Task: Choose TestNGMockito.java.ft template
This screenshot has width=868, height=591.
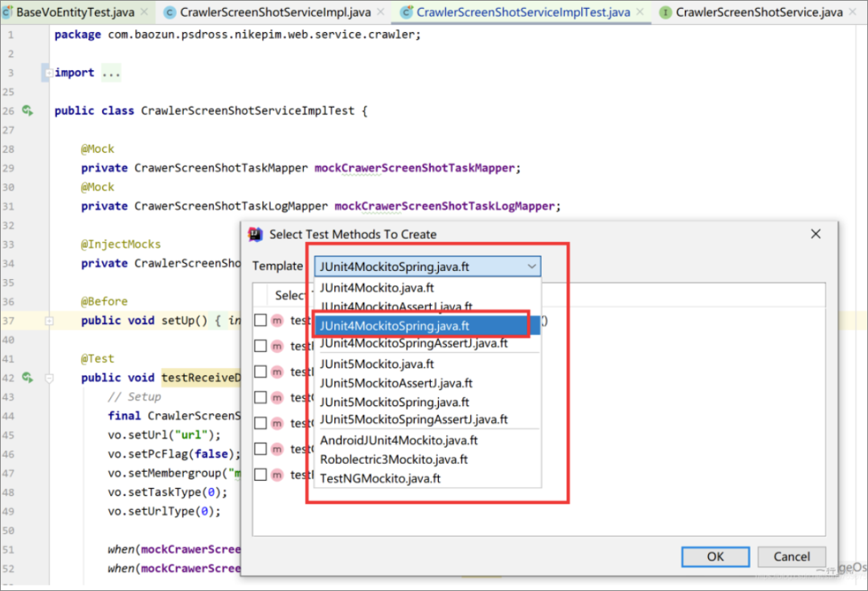Action: pyautogui.click(x=428, y=478)
